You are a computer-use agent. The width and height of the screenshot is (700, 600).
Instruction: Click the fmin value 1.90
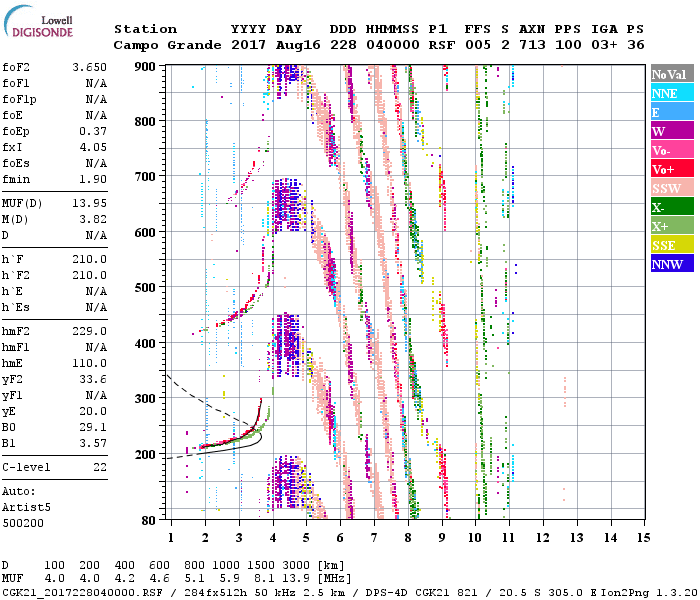(x=93, y=179)
